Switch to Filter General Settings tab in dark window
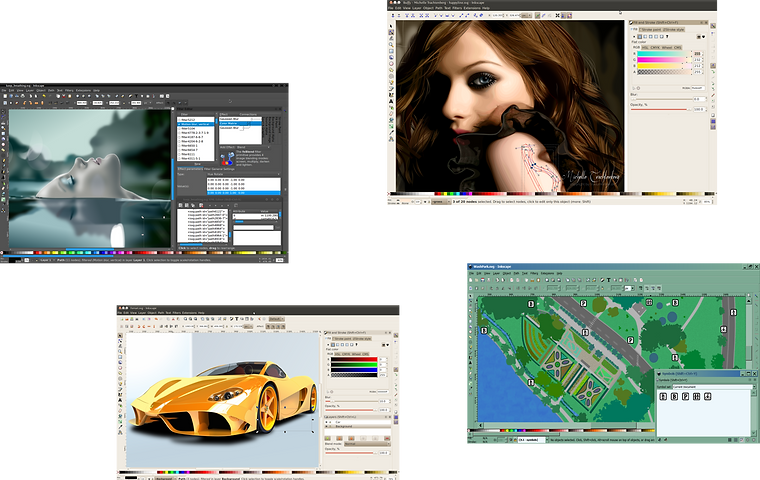The width and height of the screenshot is (760, 480). [219, 169]
